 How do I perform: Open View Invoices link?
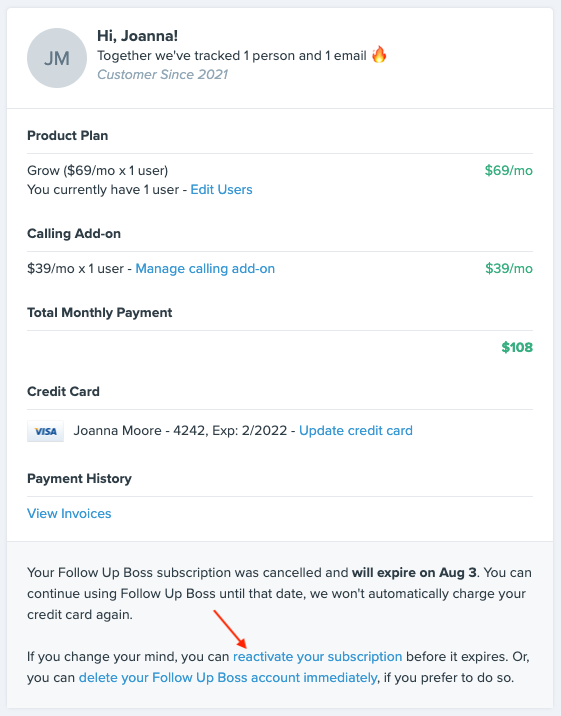(69, 513)
